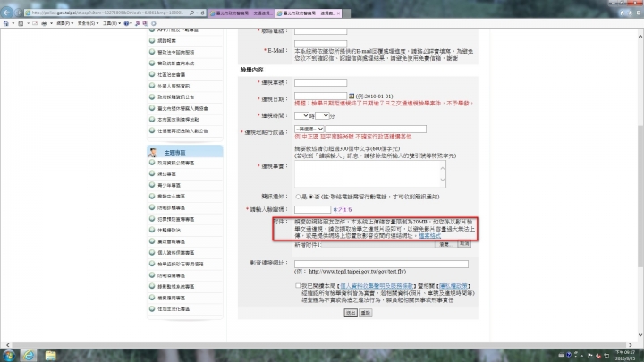
Task: Open the 個人資料蒐集 notice link
Action: click(x=377, y=286)
